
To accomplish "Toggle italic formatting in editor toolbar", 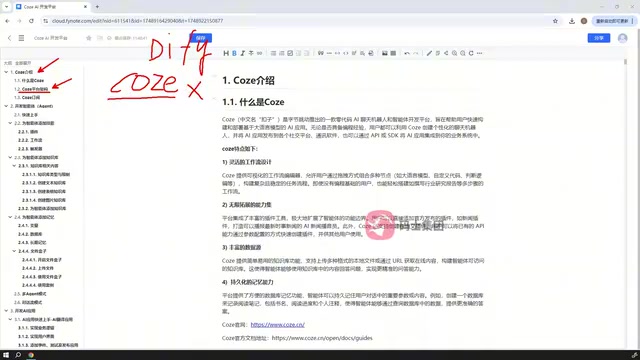I will (x=242, y=53).
